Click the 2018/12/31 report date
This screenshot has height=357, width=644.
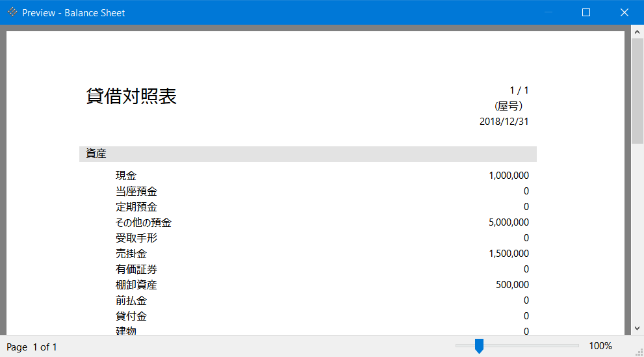coord(504,122)
